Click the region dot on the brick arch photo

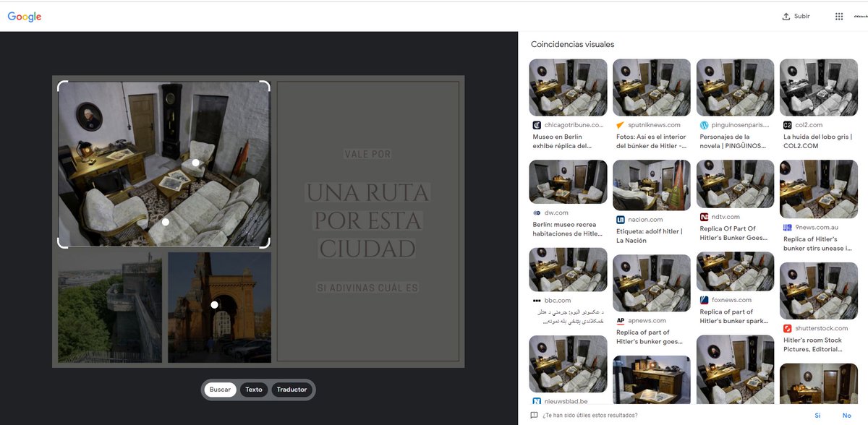click(x=214, y=305)
